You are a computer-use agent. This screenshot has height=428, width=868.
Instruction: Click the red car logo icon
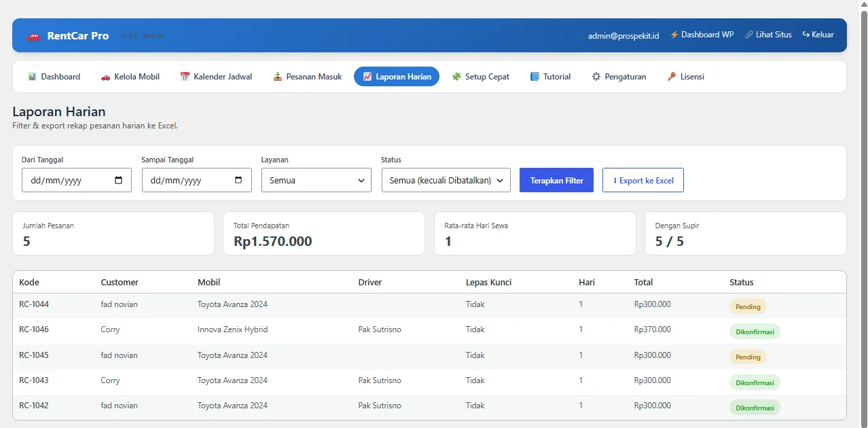tap(33, 36)
